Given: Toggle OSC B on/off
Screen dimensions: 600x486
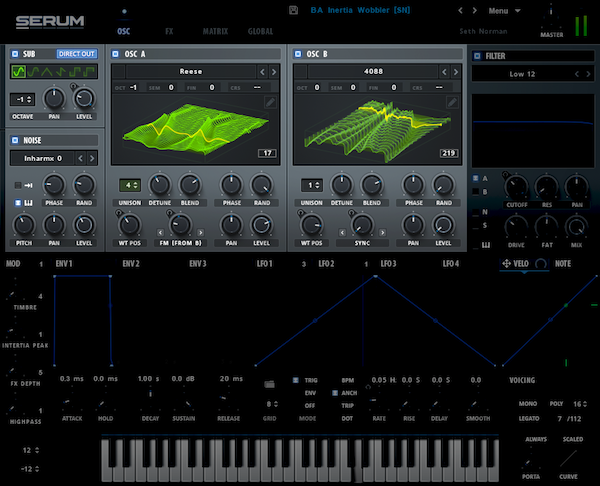Looking at the screenshot, I should coord(298,54).
